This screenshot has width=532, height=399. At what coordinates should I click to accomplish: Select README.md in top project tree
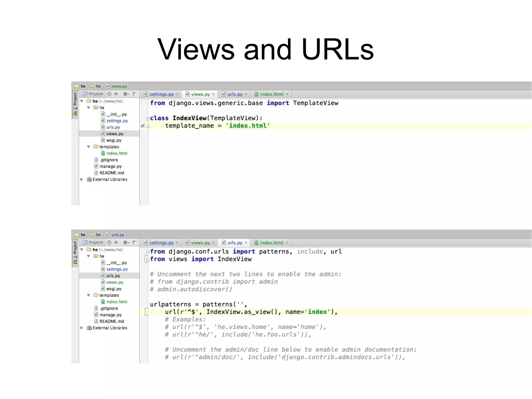coord(109,173)
